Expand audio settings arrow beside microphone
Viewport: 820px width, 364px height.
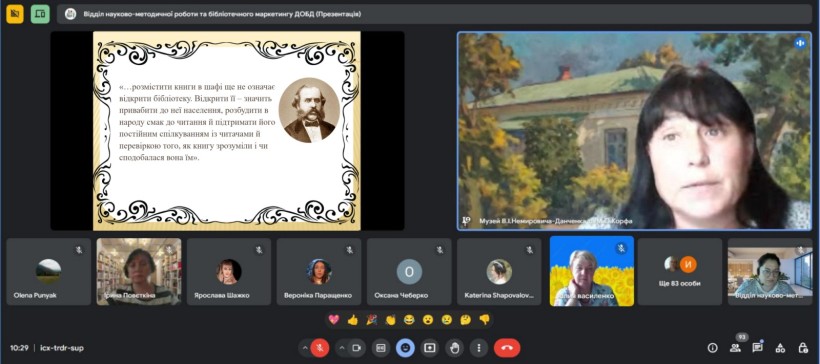[x=305, y=348]
